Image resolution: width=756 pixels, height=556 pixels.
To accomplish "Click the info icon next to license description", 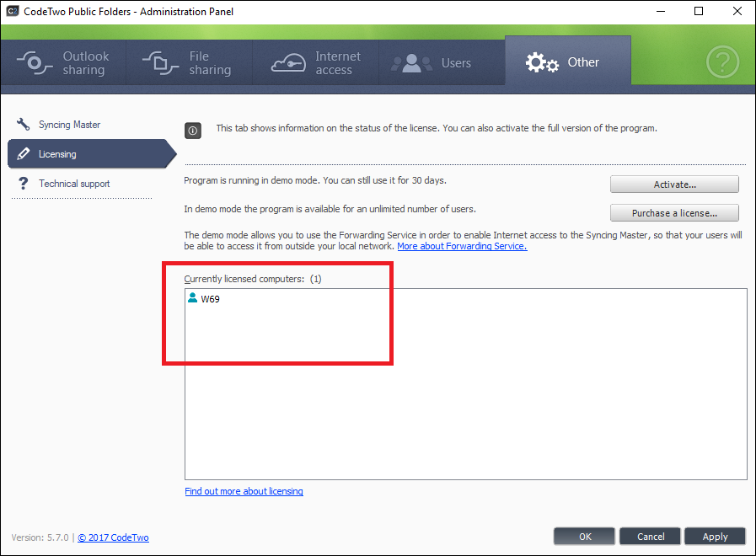I will (x=192, y=131).
